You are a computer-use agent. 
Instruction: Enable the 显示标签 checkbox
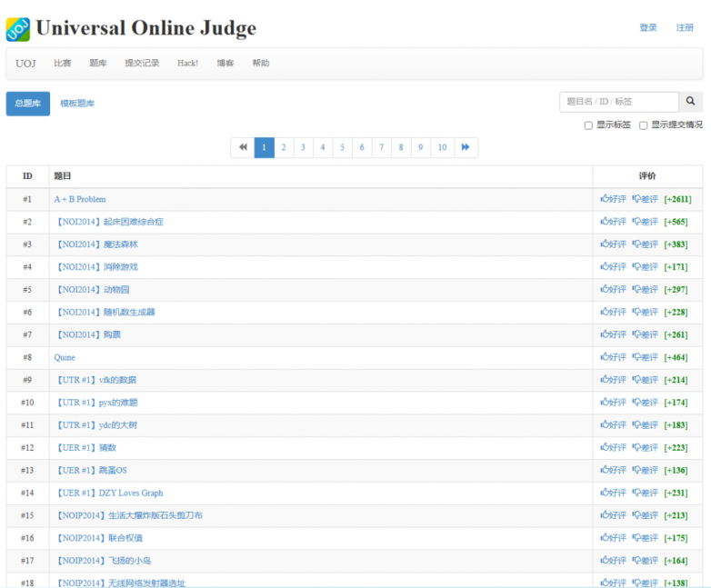(x=588, y=125)
